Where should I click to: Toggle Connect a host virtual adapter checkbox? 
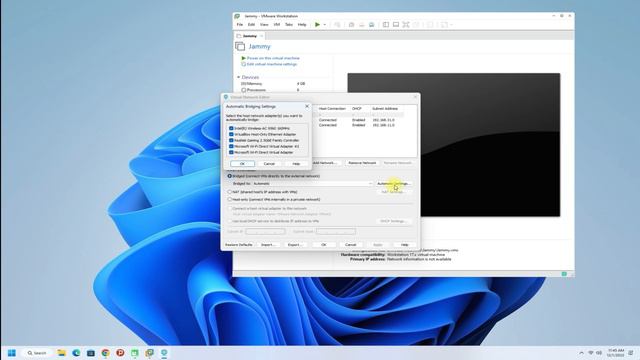[229, 208]
